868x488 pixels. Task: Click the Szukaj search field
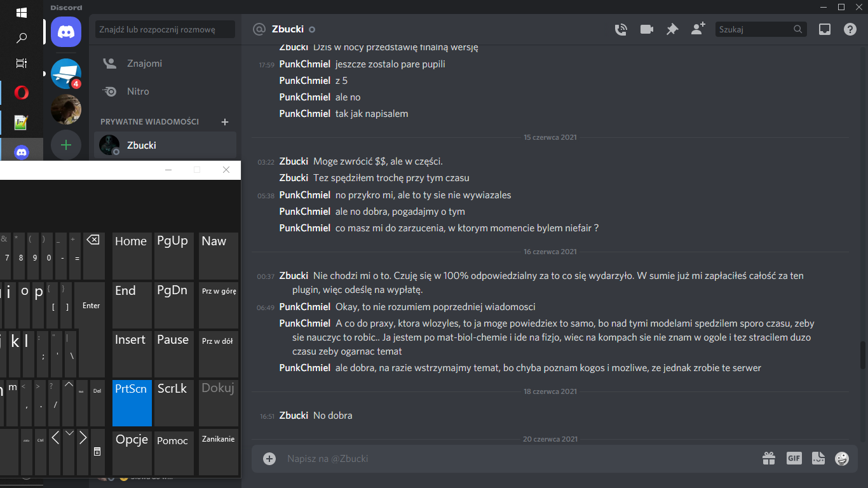[x=761, y=29]
